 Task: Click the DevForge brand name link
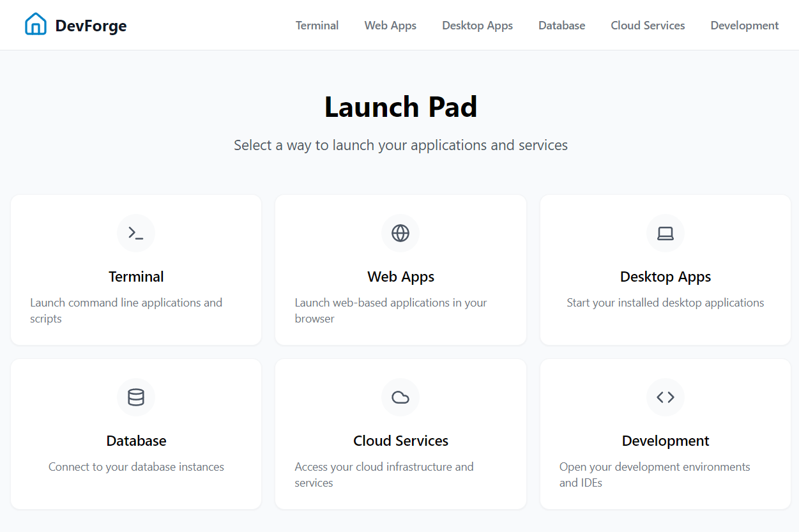pyautogui.click(x=91, y=26)
